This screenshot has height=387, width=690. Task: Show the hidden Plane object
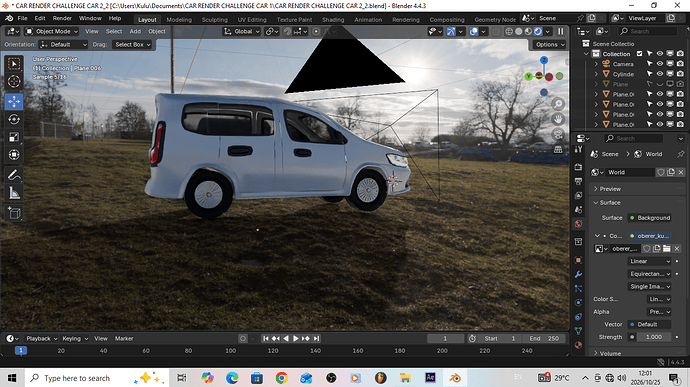(x=660, y=84)
